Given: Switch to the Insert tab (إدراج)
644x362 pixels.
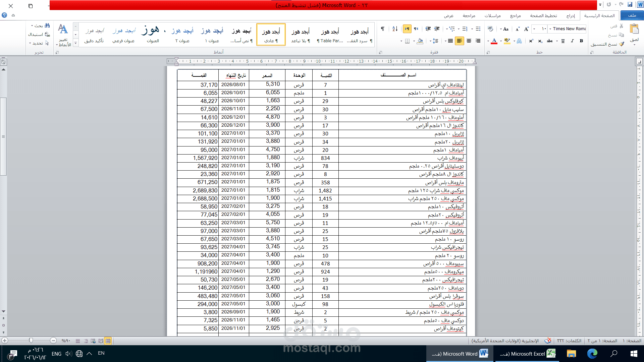Looking at the screenshot, I should click(571, 15).
